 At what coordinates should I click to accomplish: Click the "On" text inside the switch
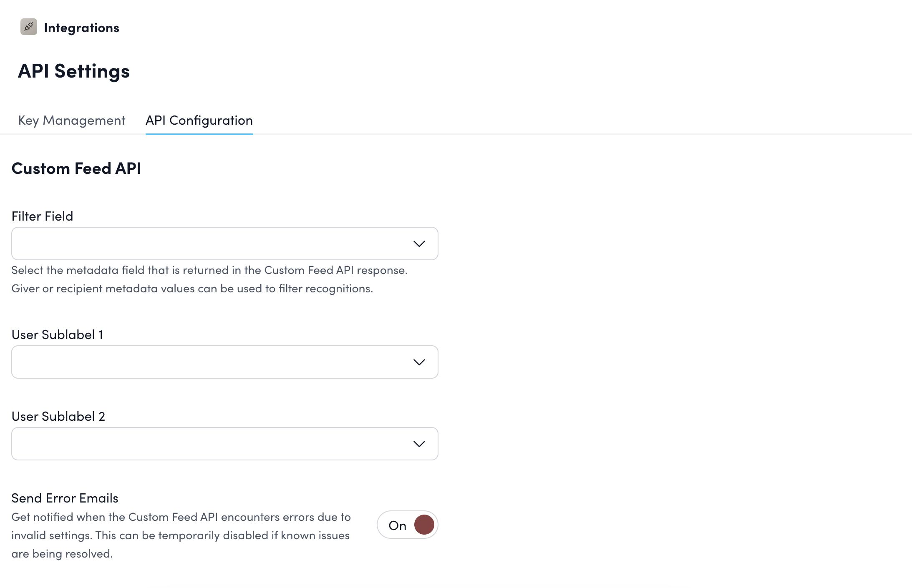tap(397, 525)
